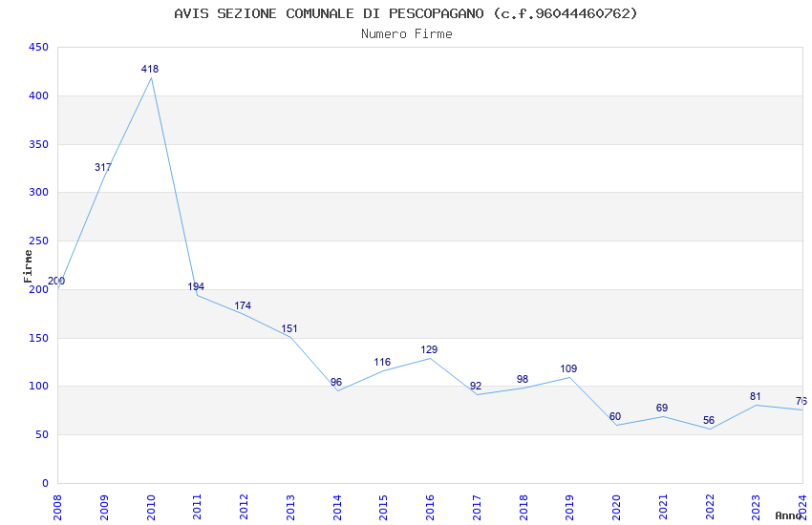812x525 pixels.
Task: Click the x-axis year label 2018
Action: click(524, 508)
